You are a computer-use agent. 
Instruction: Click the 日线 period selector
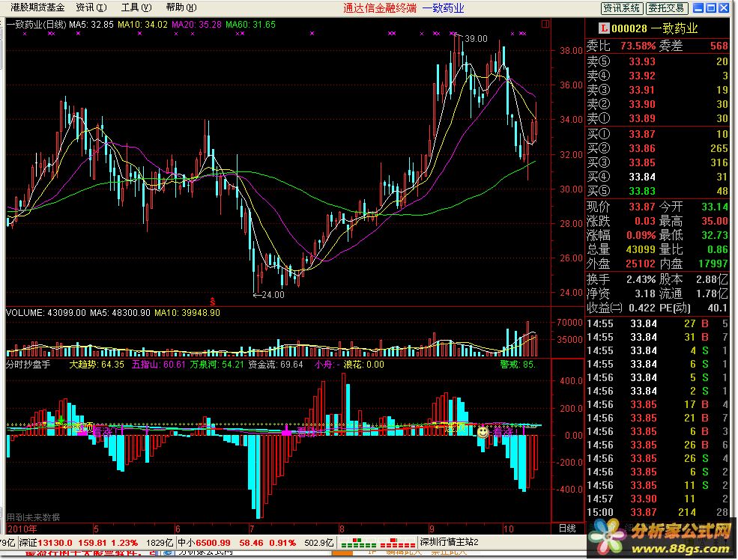[x=567, y=529]
